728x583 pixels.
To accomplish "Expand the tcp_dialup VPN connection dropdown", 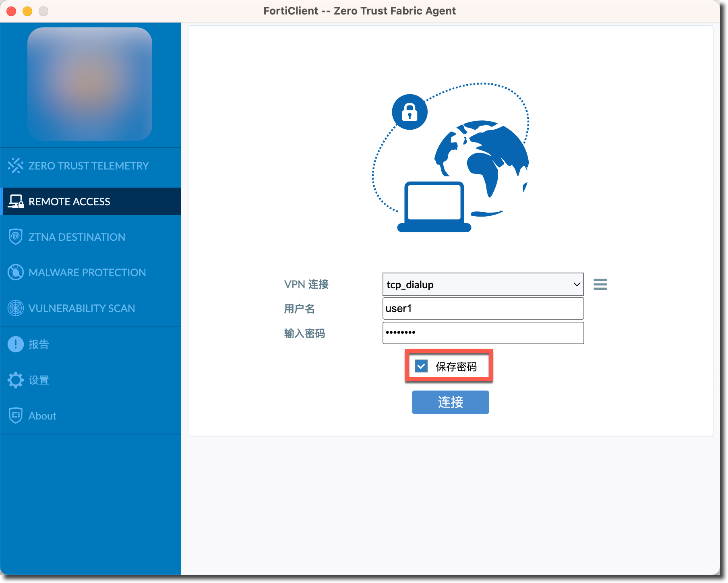I will (482, 284).
